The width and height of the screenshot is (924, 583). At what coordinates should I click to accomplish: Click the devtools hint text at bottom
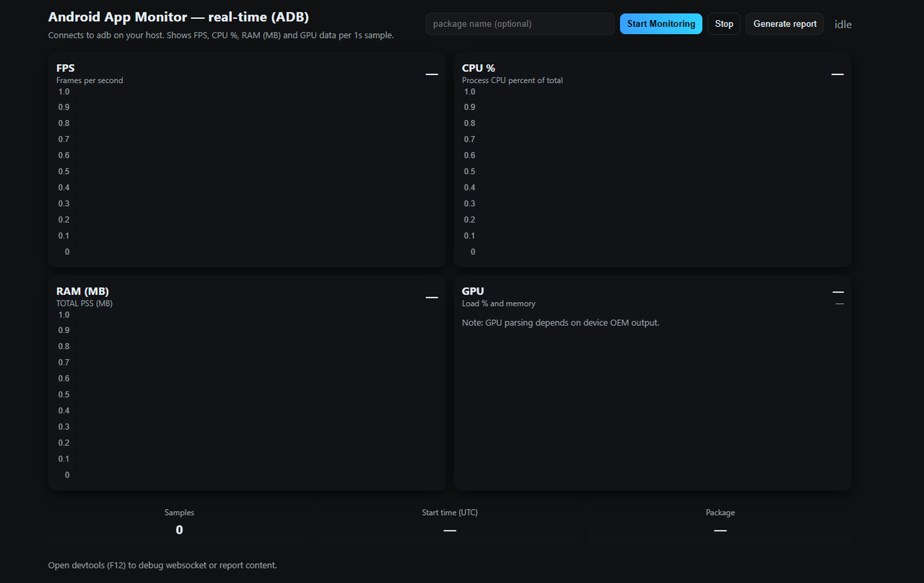click(162, 566)
